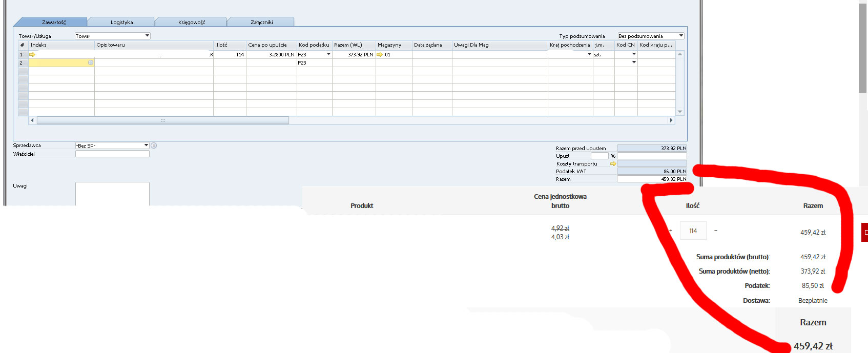
Task: Open the Załączniki tab
Action: tap(261, 22)
